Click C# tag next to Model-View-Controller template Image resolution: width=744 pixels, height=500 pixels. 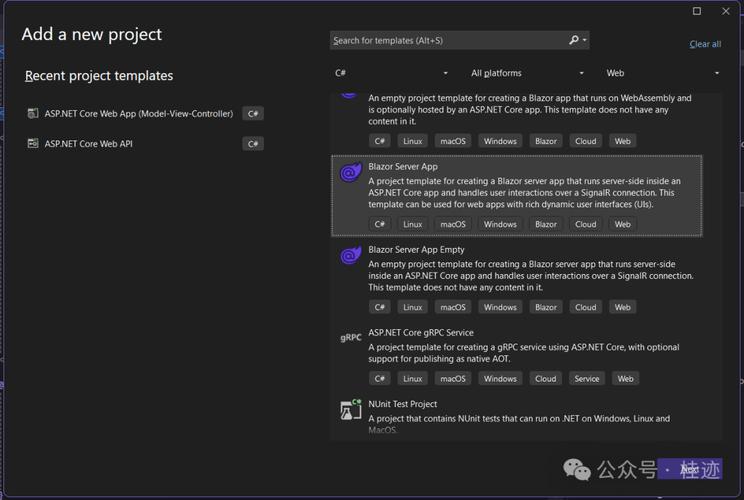(253, 114)
